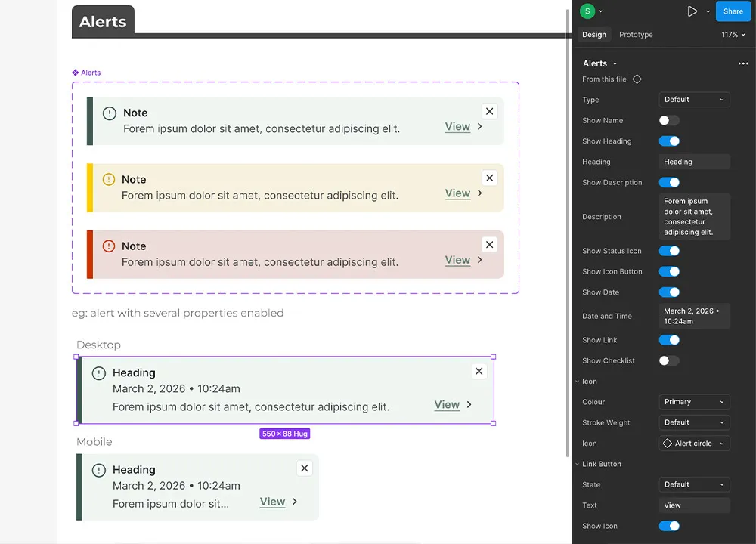Select the purple Alerts component set label
Viewport: 756px width, 544px height.
(x=86, y=73)
